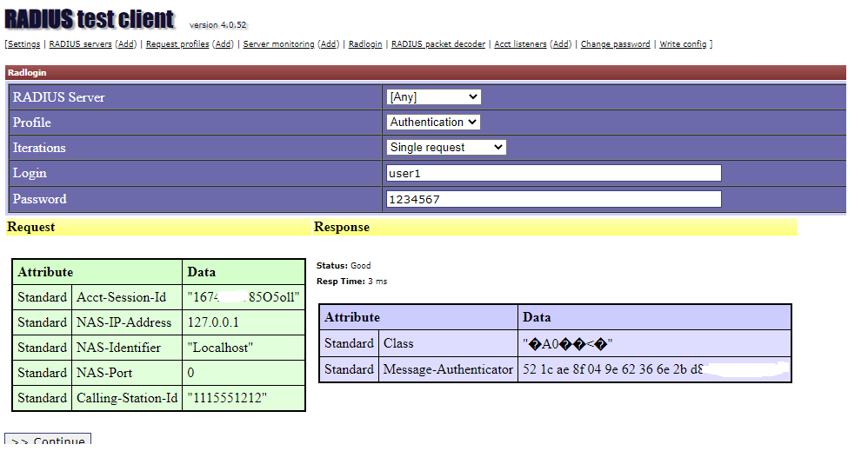Click the Iterations field label
The width and height of the screenshot is (868, 451).
pyautogui.click(x=39, y=148)
